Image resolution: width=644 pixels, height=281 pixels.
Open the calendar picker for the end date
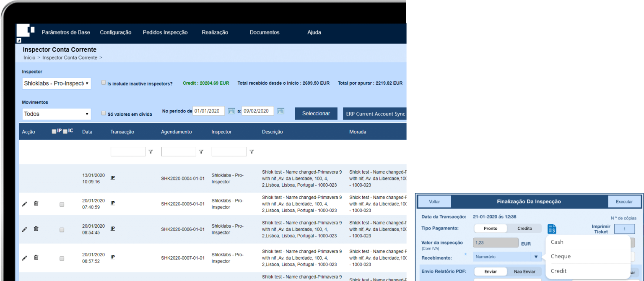[281, 111]
